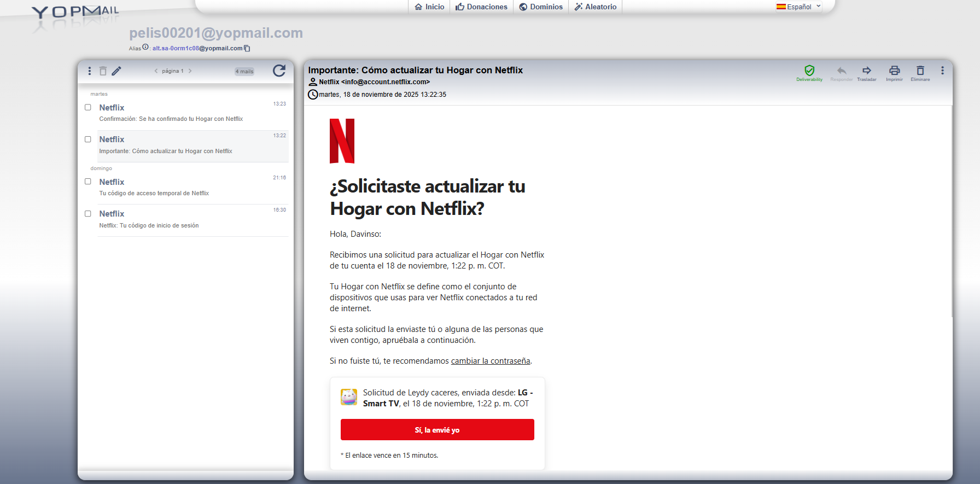Click the Eliminare trash icon in message header
The image size is (980, 484).
point(920,71)
